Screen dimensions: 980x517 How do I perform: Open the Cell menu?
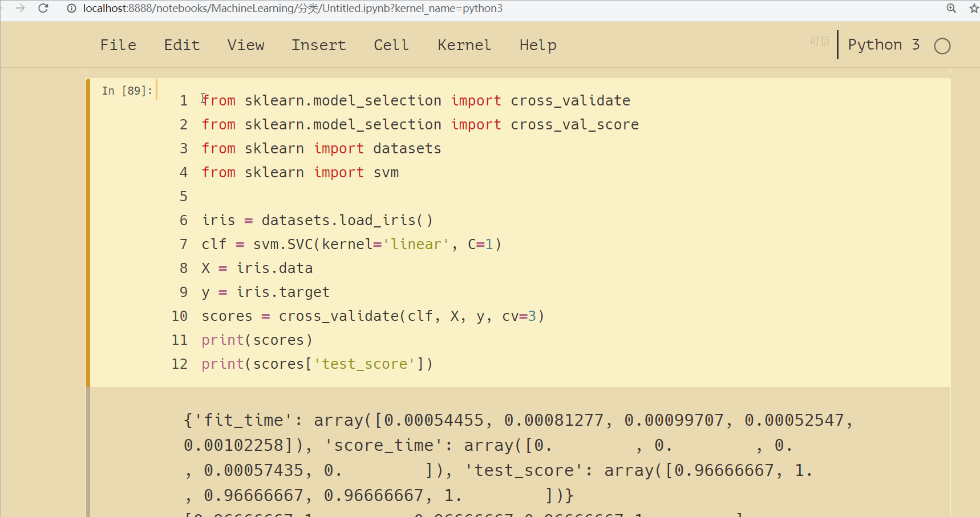tap(391, 44)
